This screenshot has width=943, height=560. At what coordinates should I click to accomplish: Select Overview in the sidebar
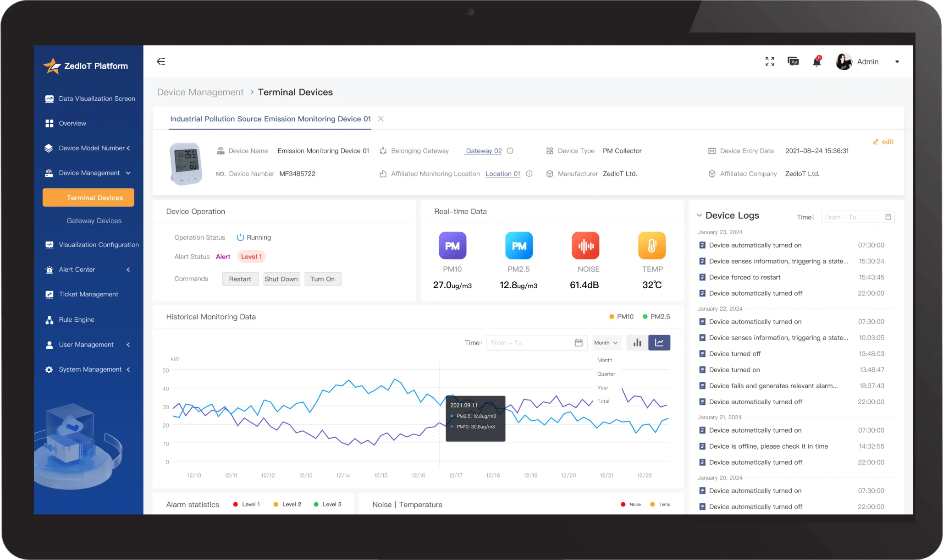(72, 123)
